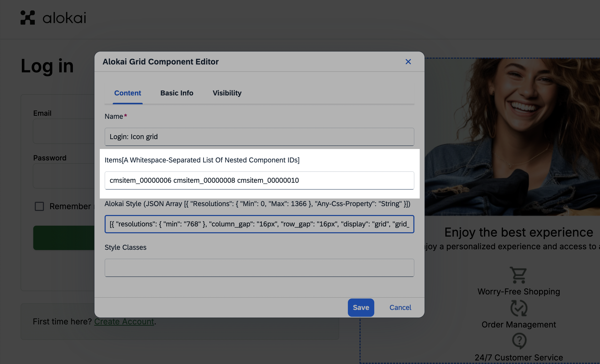Close the Alokai Grid Component Editor dialog
The image size is (600, 364).
(408, 62)
